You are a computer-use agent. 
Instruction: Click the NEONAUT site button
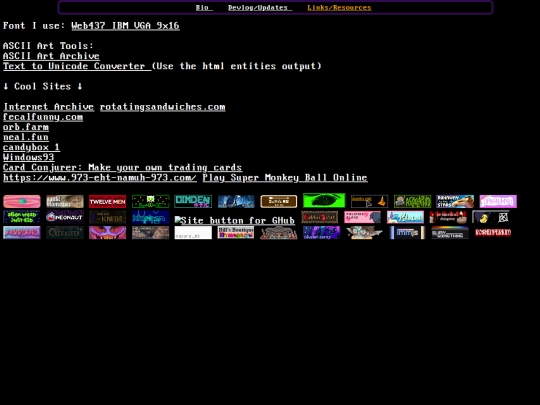click(x=65, y=217)
